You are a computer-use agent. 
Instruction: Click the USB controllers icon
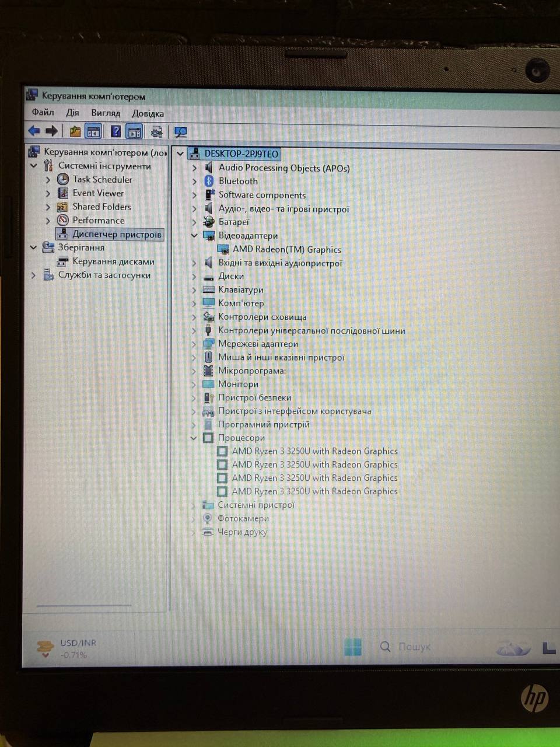point(208,330)
